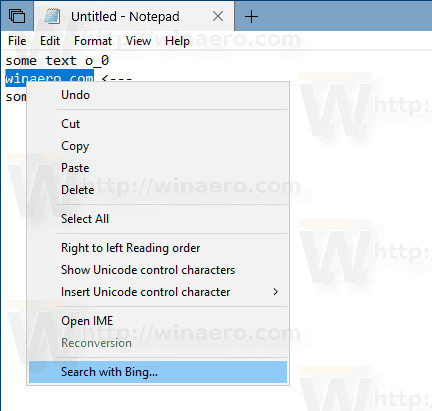Toggle Right to left Reading order

pos(158,248)
